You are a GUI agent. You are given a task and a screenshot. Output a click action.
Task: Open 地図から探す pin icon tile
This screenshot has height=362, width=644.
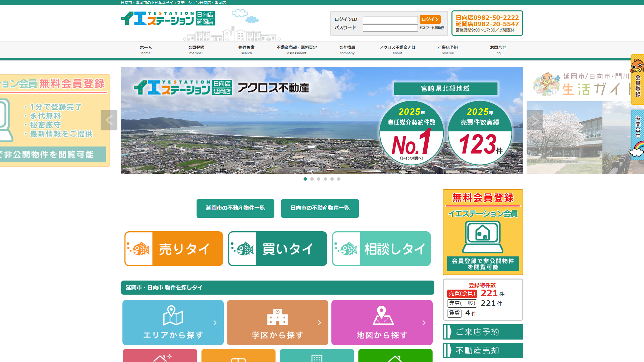pos(382,322)
